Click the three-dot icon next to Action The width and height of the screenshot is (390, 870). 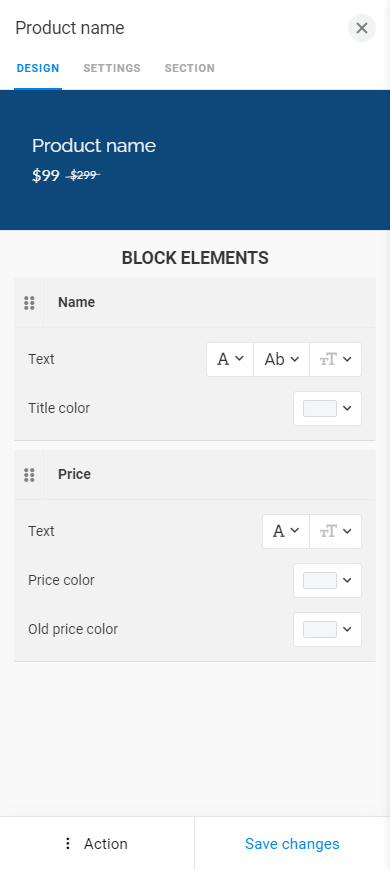tap(68, 844)
